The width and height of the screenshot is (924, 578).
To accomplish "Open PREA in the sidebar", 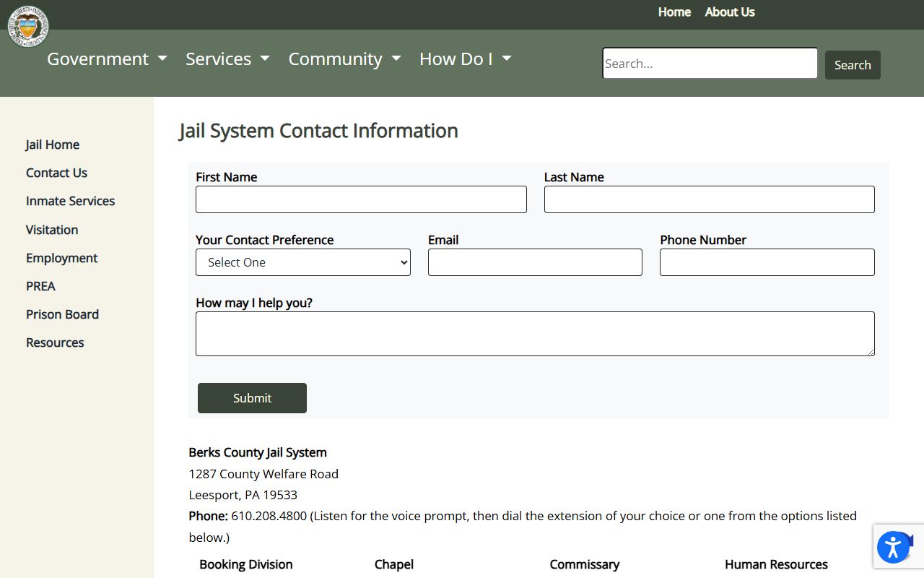I will click(x=40, y=286).
